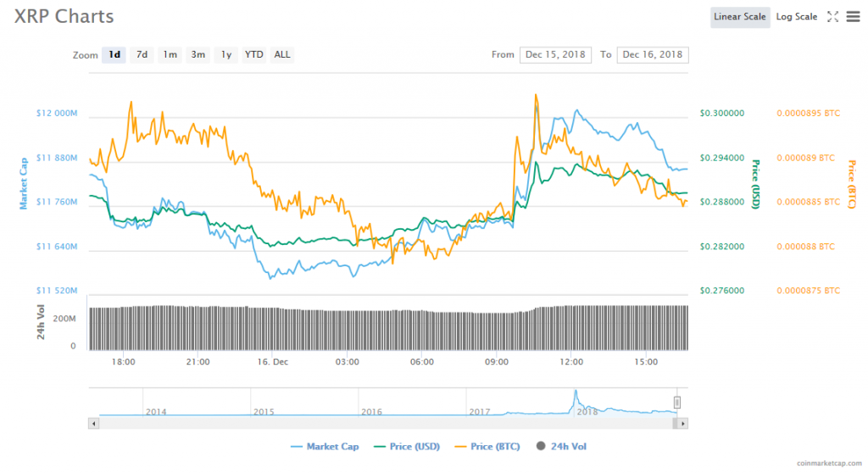
Task: Toggle fullscreen chart view icon
Action: [x=832, y=17]
